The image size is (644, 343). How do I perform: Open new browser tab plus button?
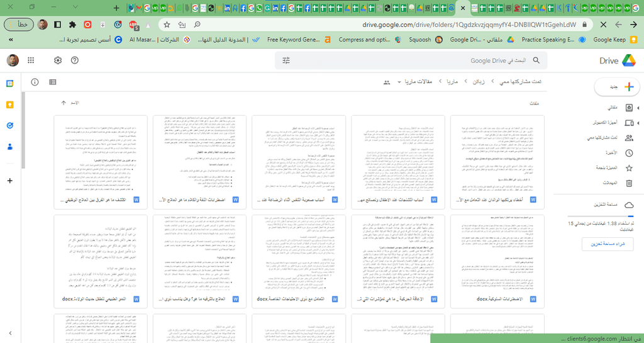click(116, 8)
